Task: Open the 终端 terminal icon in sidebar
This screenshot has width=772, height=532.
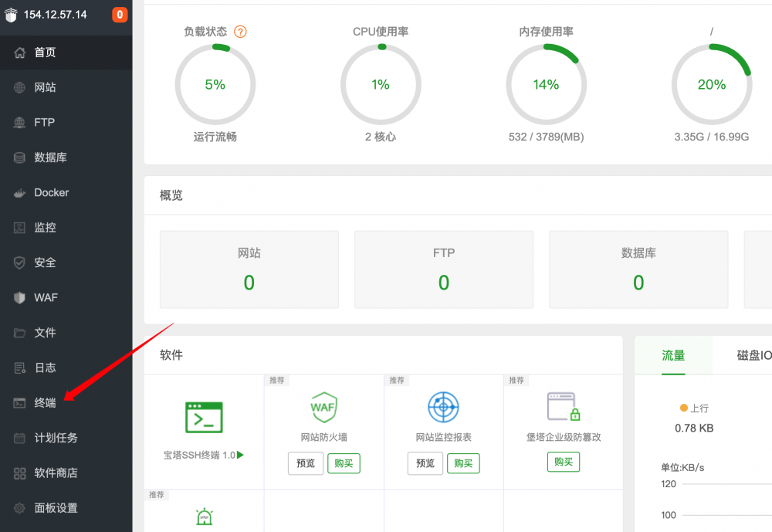Action: pyautogui.click(x=20, y=403)
